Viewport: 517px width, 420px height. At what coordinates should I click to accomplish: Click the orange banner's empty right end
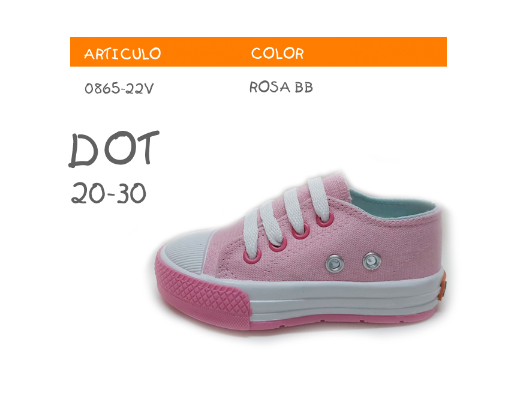376,52
